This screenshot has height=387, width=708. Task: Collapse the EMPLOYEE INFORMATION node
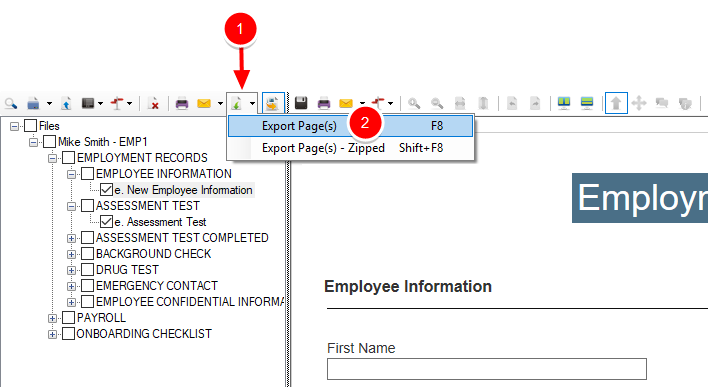[x=71, y=174]
